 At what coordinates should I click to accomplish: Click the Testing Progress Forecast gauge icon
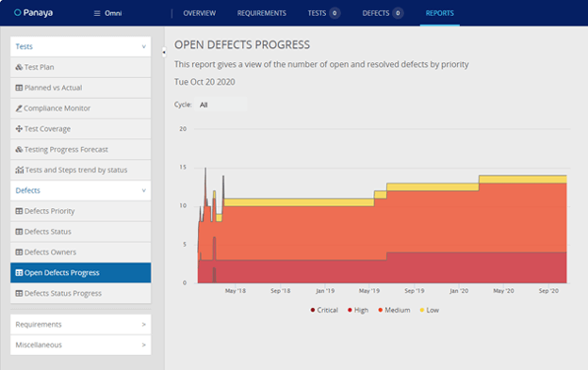19,150
